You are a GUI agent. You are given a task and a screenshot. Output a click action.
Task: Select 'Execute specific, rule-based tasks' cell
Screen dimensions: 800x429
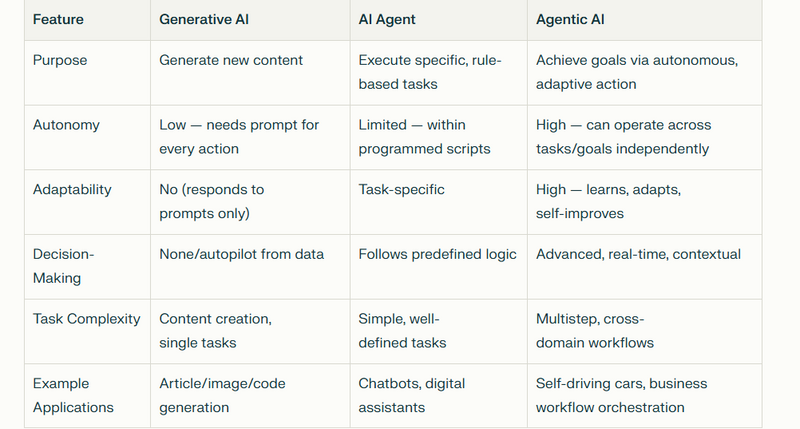point(430,72)
